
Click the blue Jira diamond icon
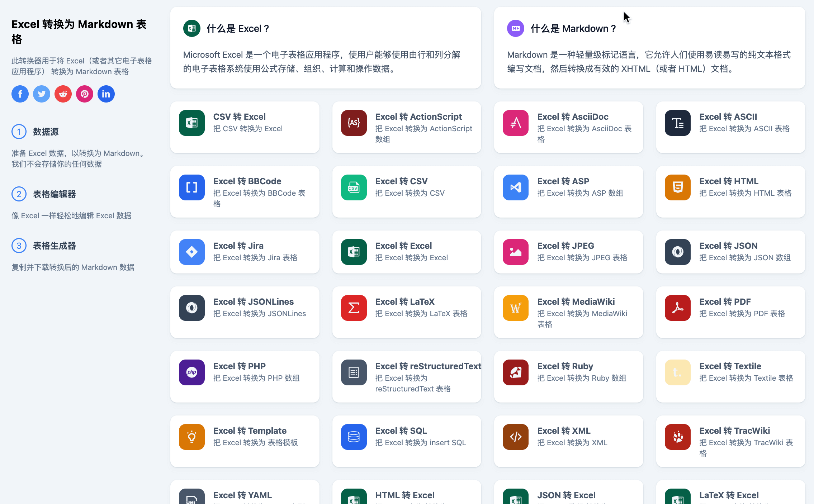(192, 252)
